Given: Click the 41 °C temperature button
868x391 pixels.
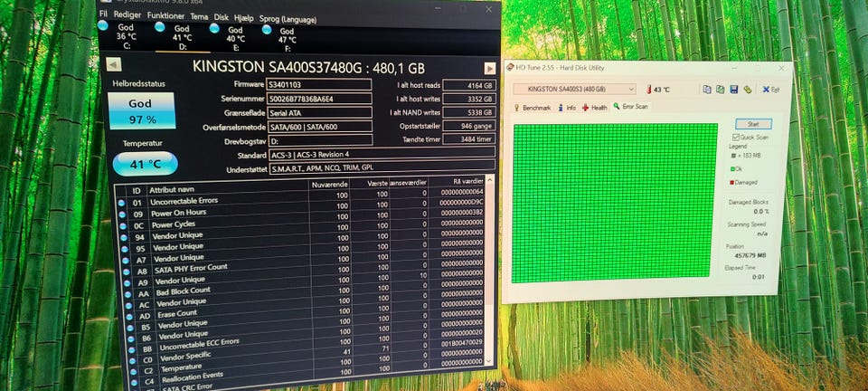Looking at the screenshot, I should point(145,164).
